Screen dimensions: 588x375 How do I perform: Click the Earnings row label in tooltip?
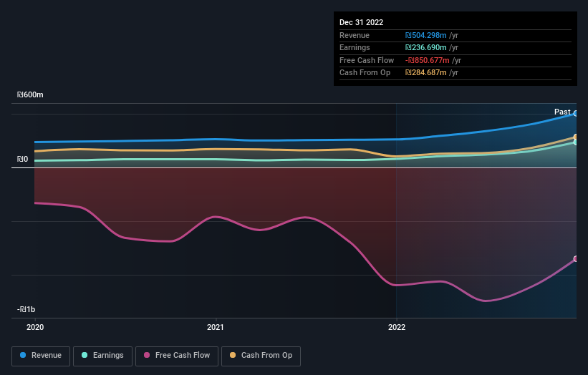355,48
